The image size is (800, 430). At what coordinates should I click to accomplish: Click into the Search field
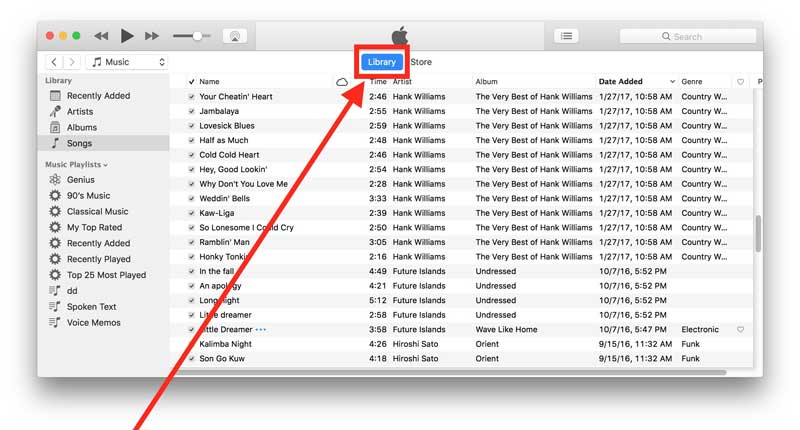pos(687,37)
